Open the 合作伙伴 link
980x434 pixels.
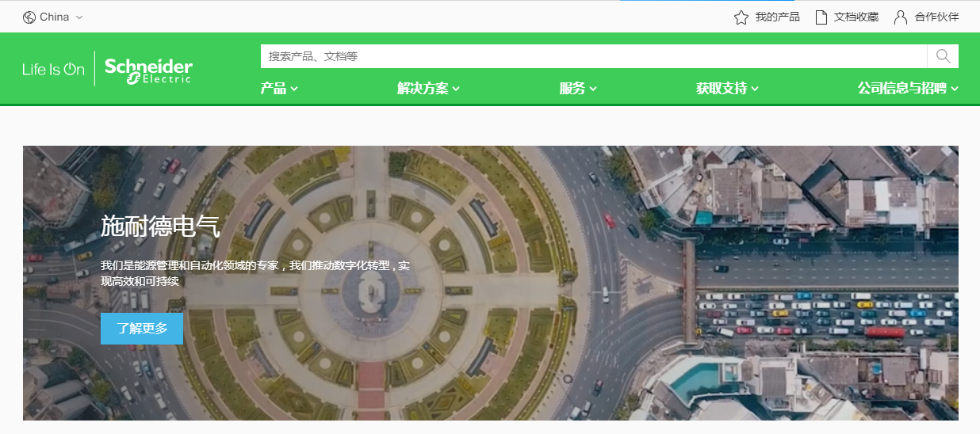(936, 17)
